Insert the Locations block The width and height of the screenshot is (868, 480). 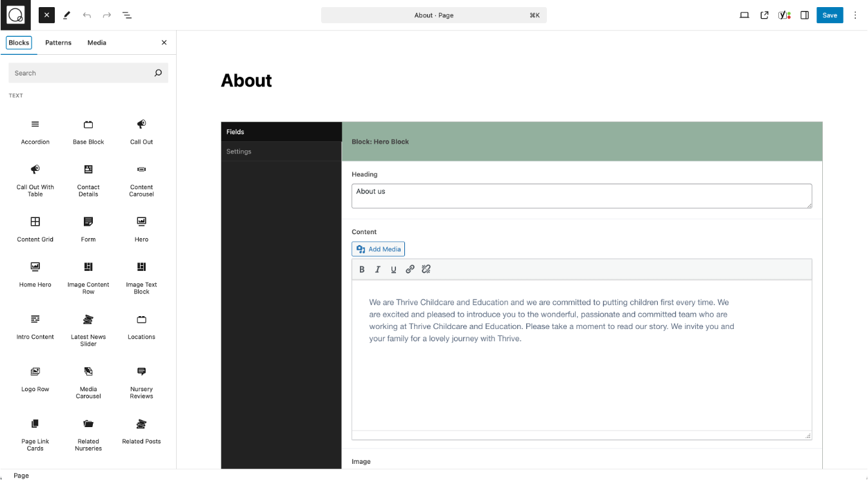tap(141, 327)
